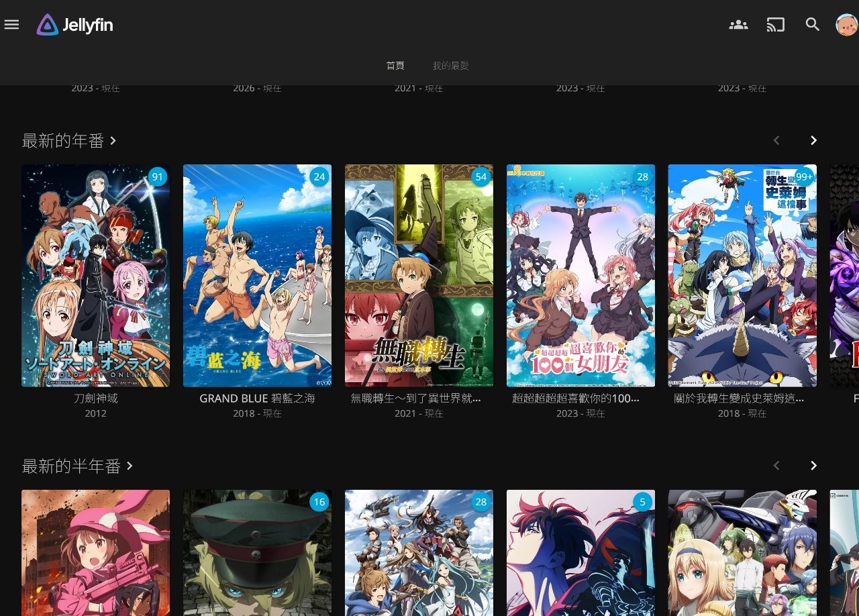Open the 最新的半年番 section link
Viewport: 859px width, 616px height.
(x=78, y=466)
